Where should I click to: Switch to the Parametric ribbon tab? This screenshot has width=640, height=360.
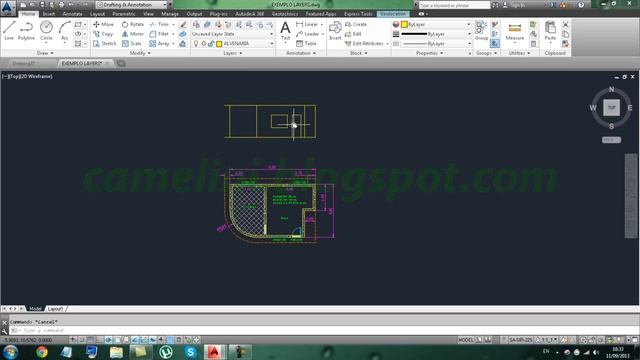tap(124, 14)
